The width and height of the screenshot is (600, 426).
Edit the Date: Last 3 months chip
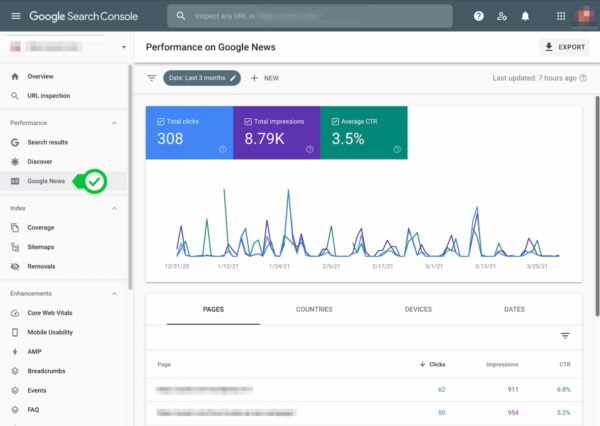pos(203,77)
